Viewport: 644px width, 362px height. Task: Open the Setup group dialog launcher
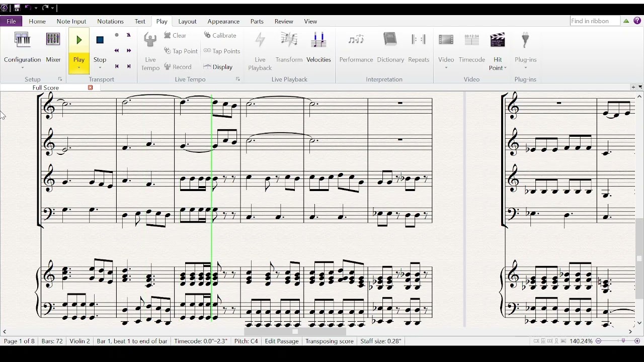[x=60, y=79]
